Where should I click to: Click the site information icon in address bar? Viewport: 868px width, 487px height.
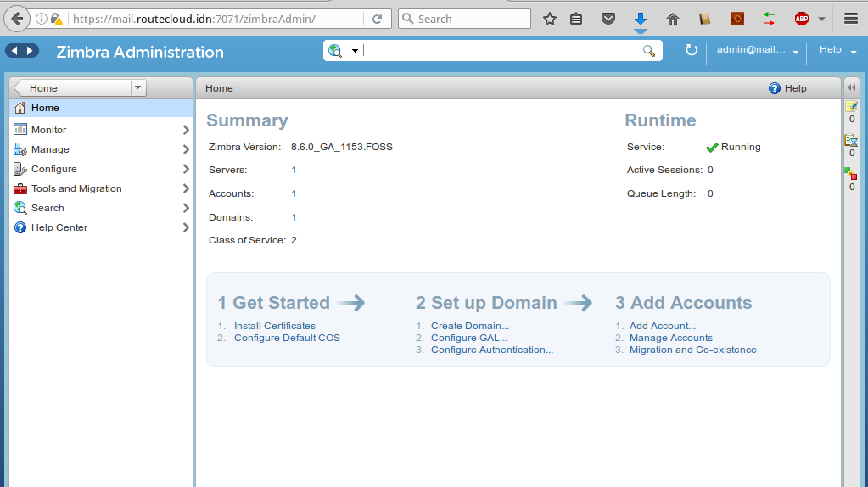41,19
